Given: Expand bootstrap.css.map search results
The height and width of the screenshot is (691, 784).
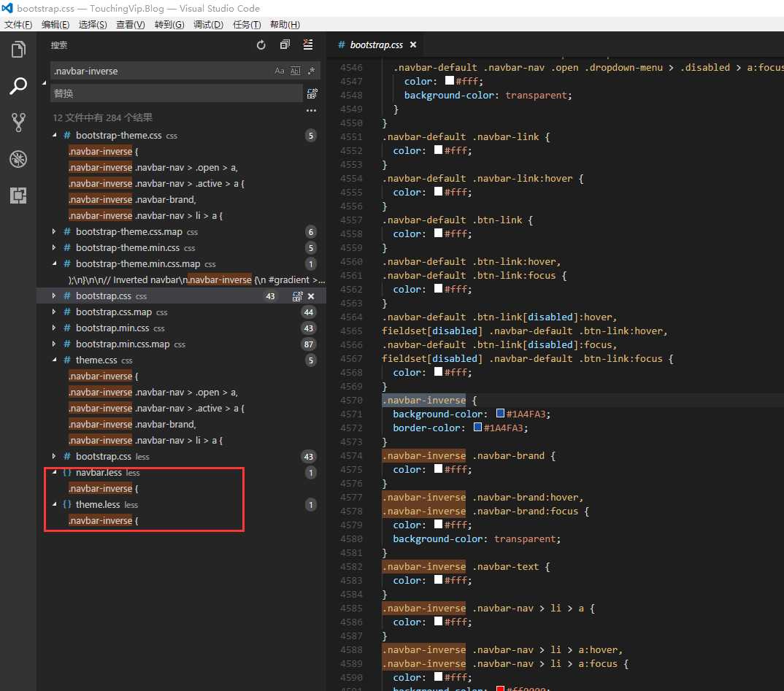Looking at the screenshot, I should tap(54, 312).
